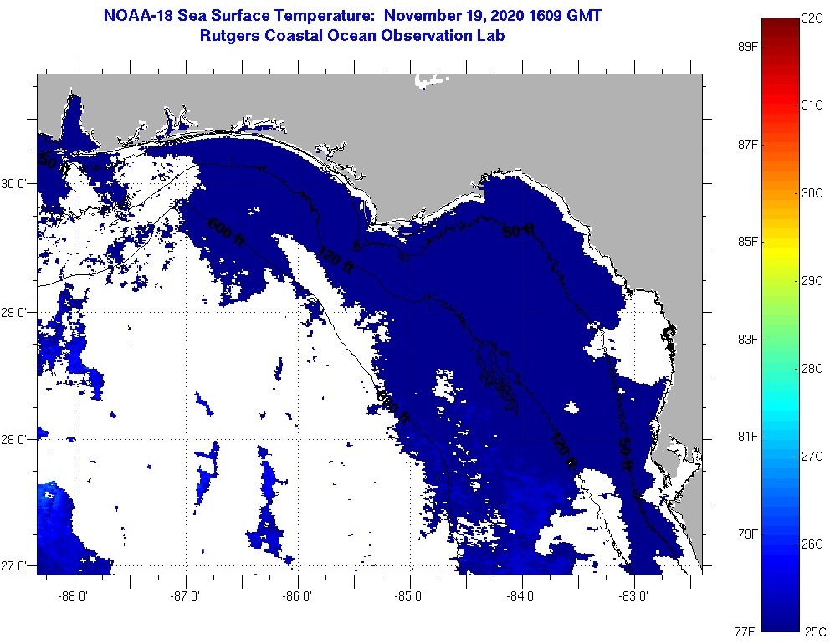Click the -88 0' longitude axis label

tap(75, 597)
